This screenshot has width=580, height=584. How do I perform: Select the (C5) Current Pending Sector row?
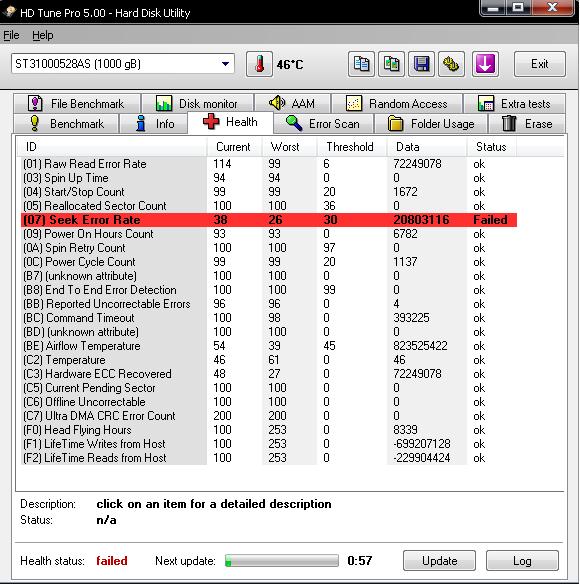pyautogui.click(x=269, y=388)
